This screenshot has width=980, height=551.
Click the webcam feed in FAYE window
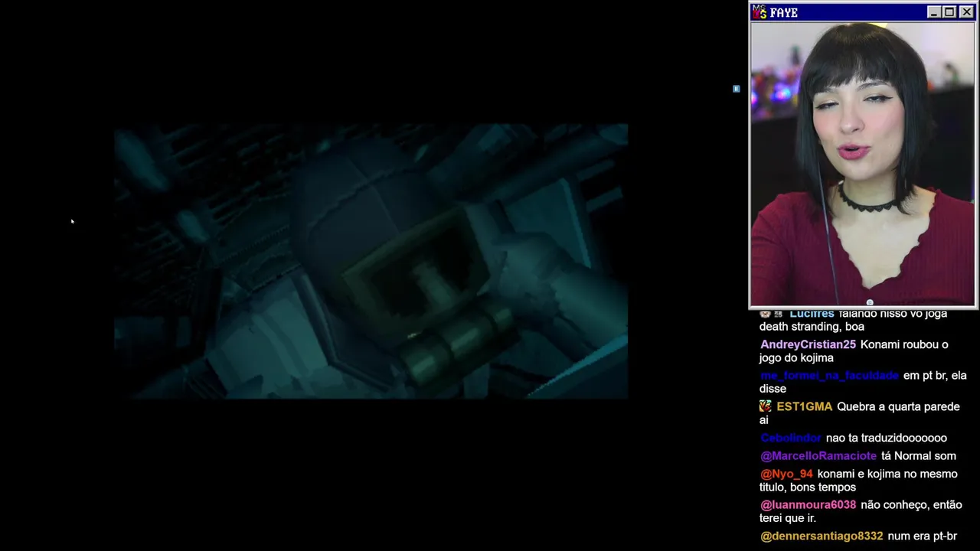click(x=862, y=164)
